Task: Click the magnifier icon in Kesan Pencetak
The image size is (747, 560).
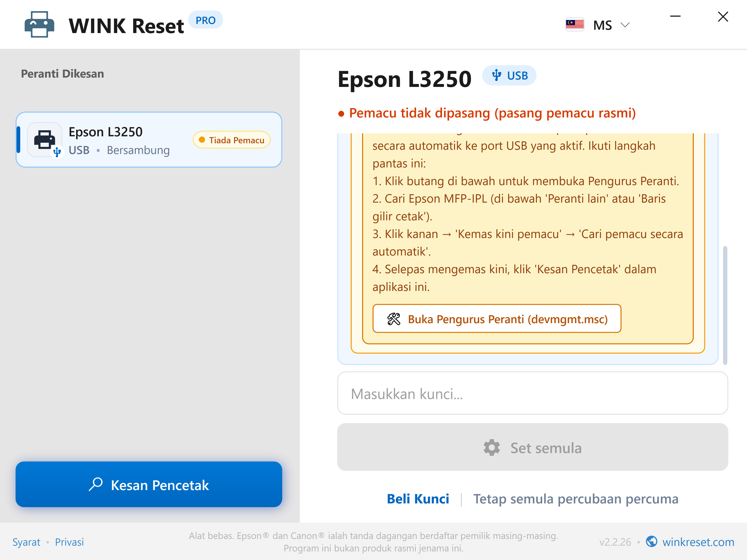Action: [96, 484]
